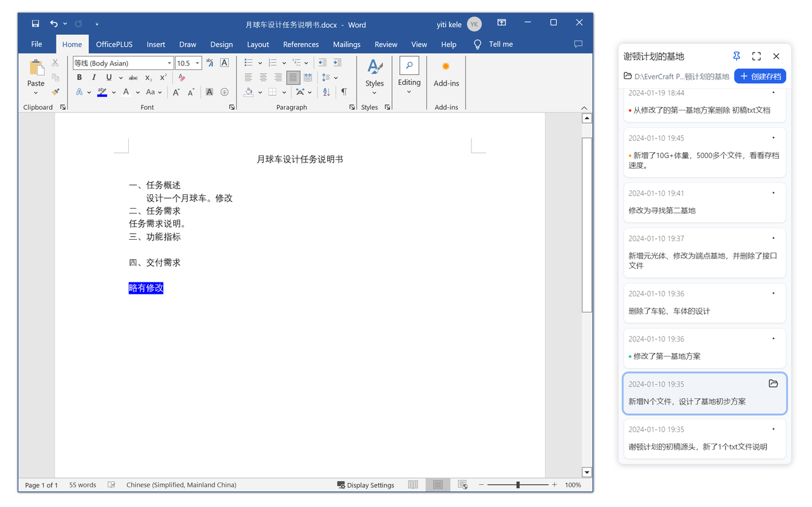Select the Format Painter icon
812x507 pixels.
(55, 92)
